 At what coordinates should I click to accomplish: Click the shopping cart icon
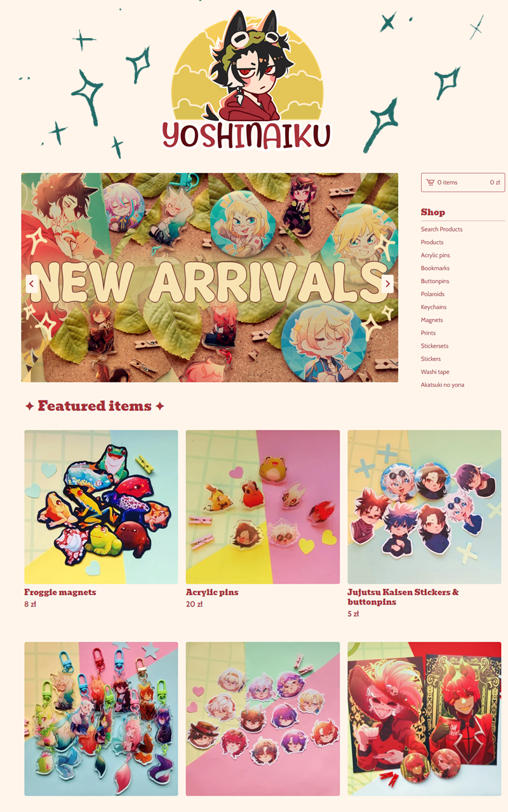[431, 183]
